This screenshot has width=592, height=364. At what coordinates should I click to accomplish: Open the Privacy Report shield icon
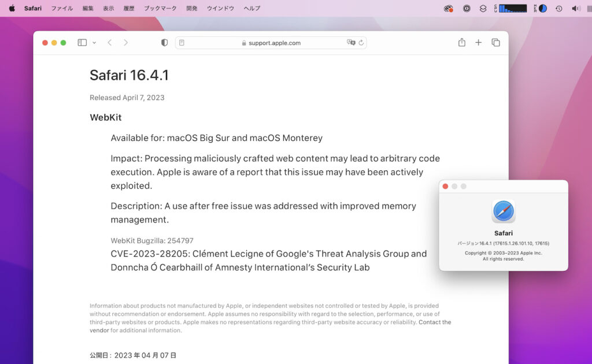[x=164, y=42]
